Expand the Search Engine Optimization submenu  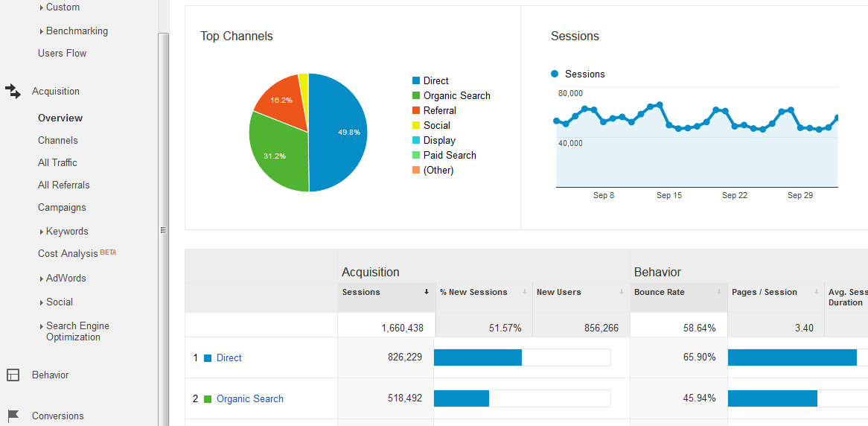coord(42,326)
